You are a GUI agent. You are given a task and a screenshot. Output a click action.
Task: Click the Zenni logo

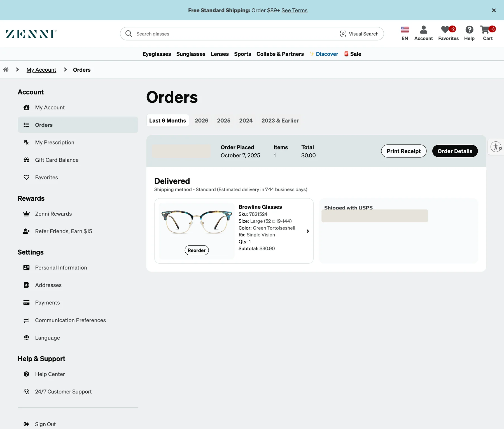click(x=31, y=34)
